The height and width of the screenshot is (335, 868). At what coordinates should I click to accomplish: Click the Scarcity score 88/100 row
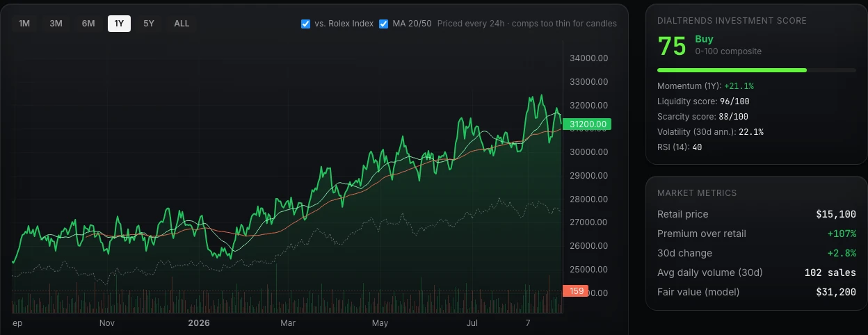[x=757, y=117]
